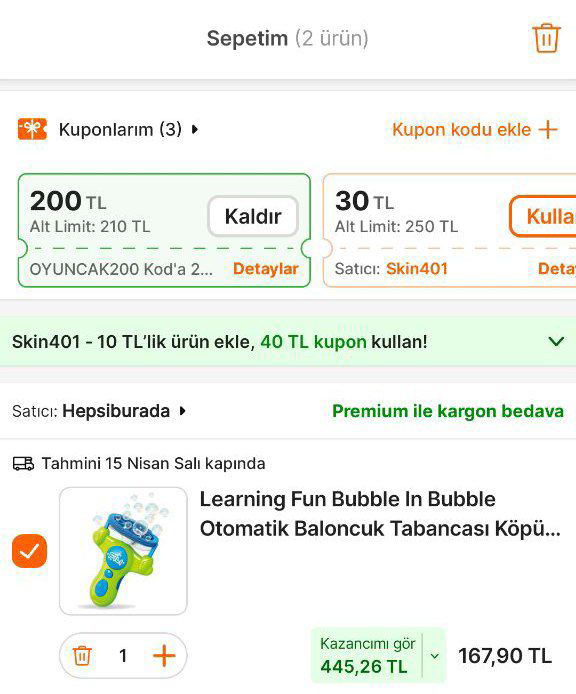Open the bubble gun product thumbnail
The width and height of the screenshot is (576, 694).
click(124, 551)
